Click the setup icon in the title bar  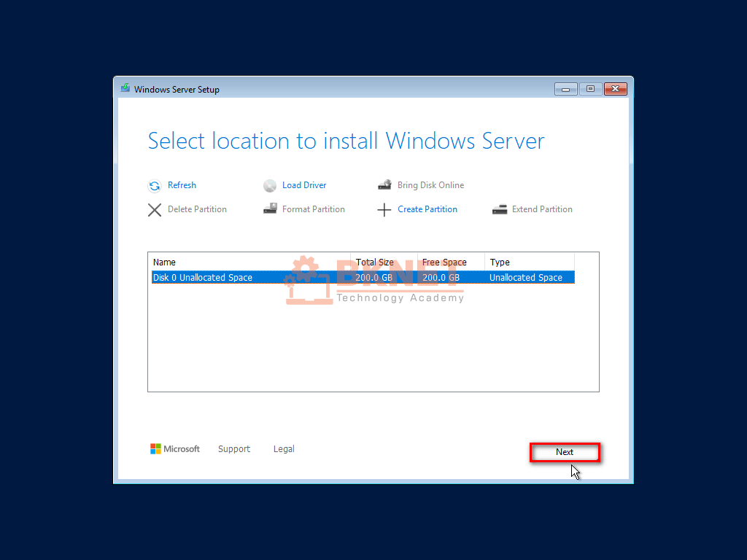[125, 88]
